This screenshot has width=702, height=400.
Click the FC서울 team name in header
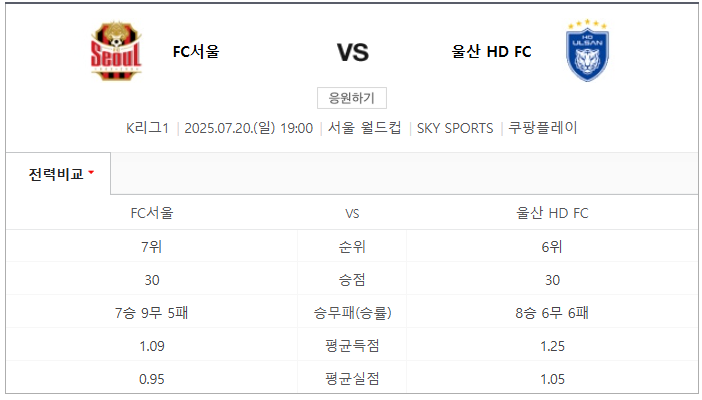pyautogui.click(x=196, y=52)
